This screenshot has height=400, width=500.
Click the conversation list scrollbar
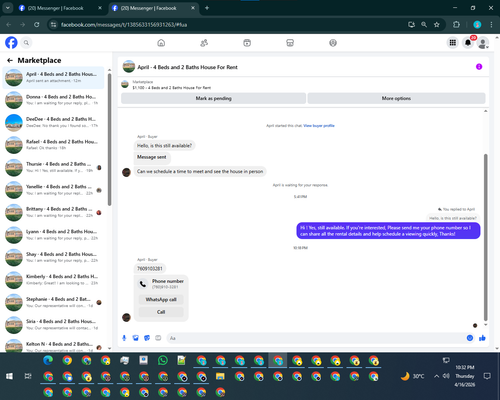109,140
